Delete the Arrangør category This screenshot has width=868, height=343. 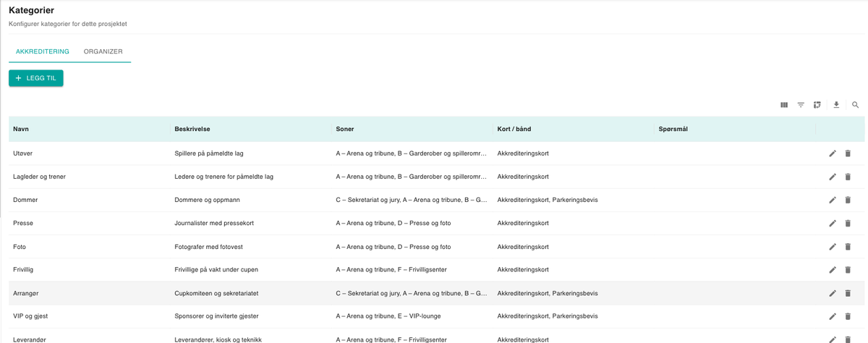click(x=848, y=293)
